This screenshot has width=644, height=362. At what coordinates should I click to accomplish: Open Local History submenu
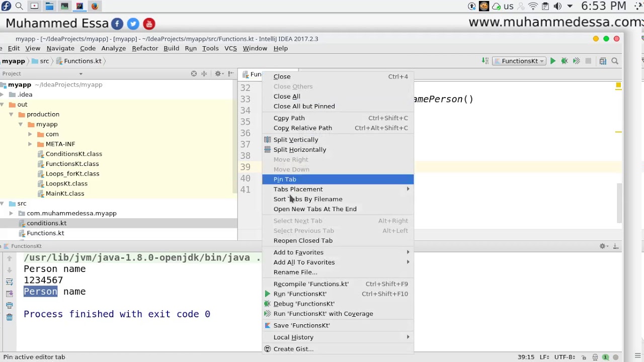click(338, 337)
